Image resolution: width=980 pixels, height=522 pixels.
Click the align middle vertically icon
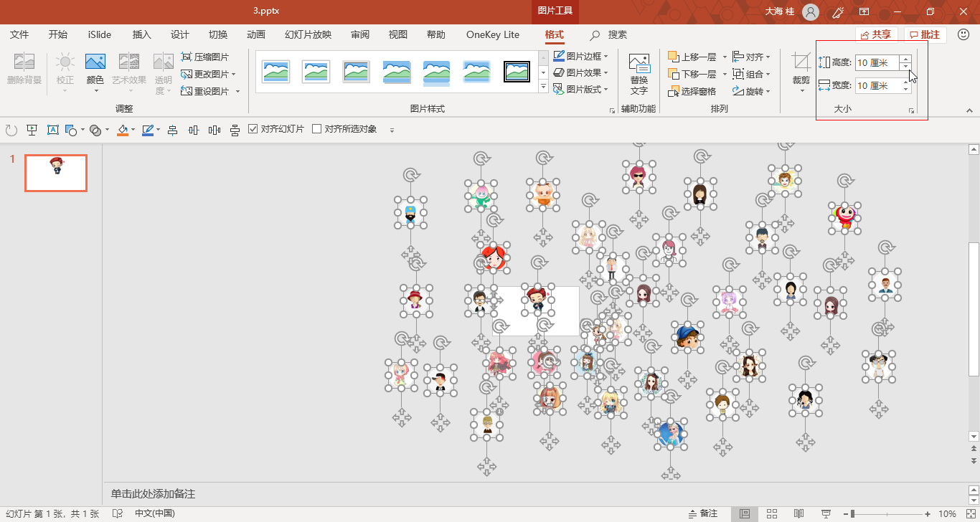click(x=193, y=130)
